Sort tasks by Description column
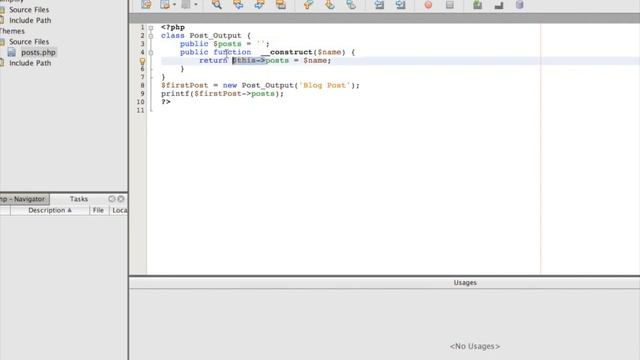640x360 pixels. (x=50, y=210)
